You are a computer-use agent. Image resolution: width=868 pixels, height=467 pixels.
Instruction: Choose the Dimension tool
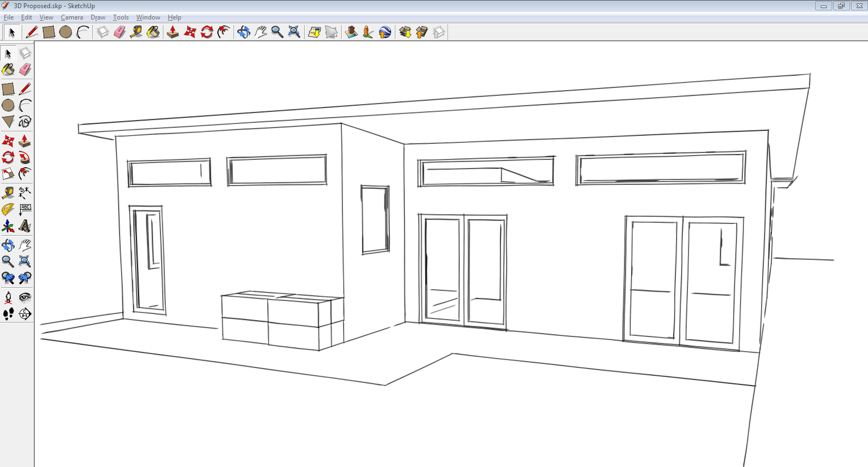[25, 193]
